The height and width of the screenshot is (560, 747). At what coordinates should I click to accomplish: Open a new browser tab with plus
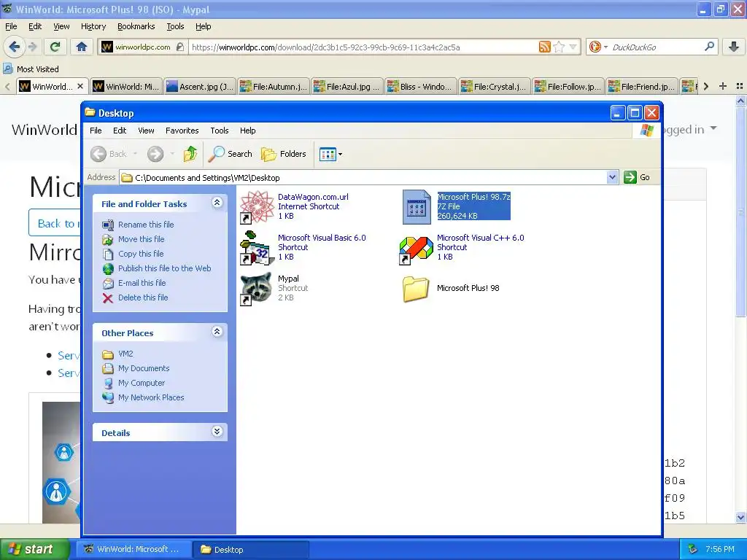(x=723, y=86)
